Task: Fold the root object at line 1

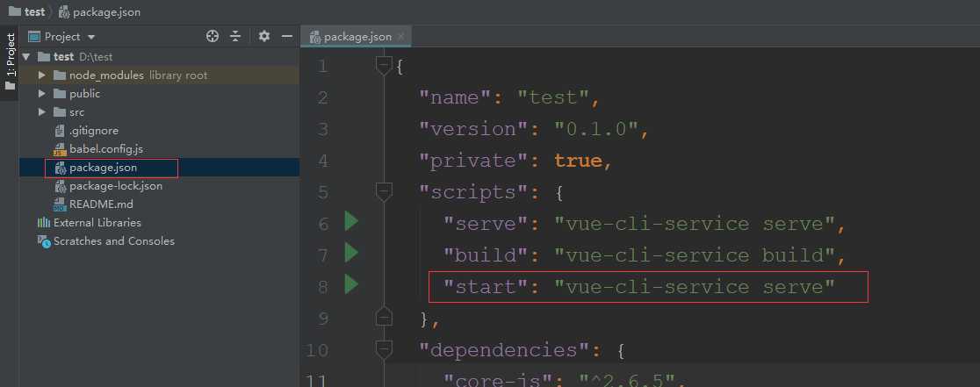Action: pos(384,65)
